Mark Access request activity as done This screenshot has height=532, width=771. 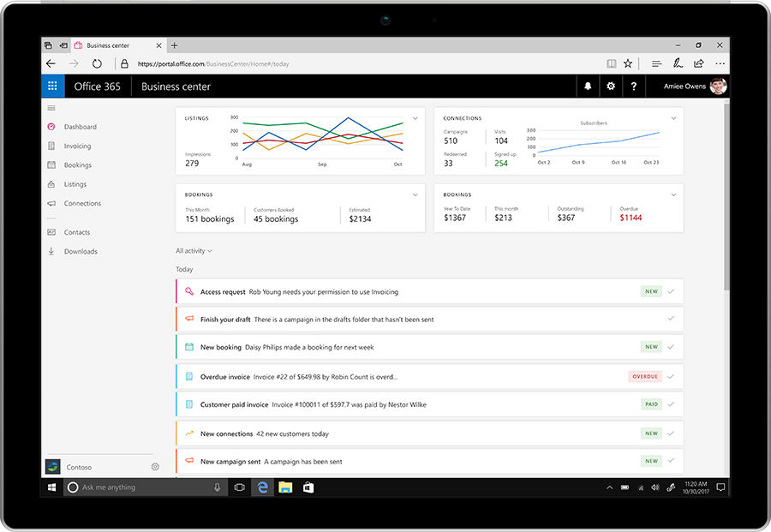tap(671, 292)
